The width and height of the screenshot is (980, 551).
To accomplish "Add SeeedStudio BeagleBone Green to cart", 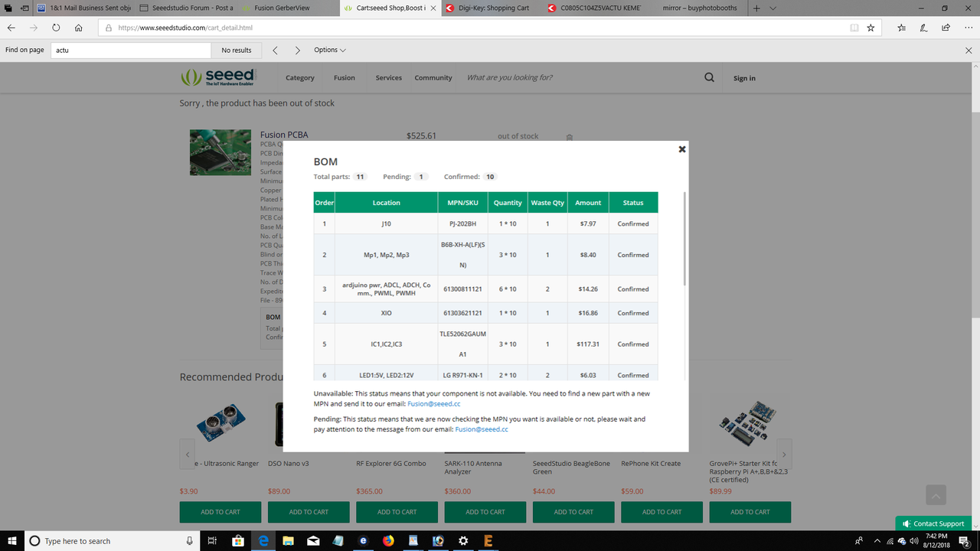I will 573,512.
